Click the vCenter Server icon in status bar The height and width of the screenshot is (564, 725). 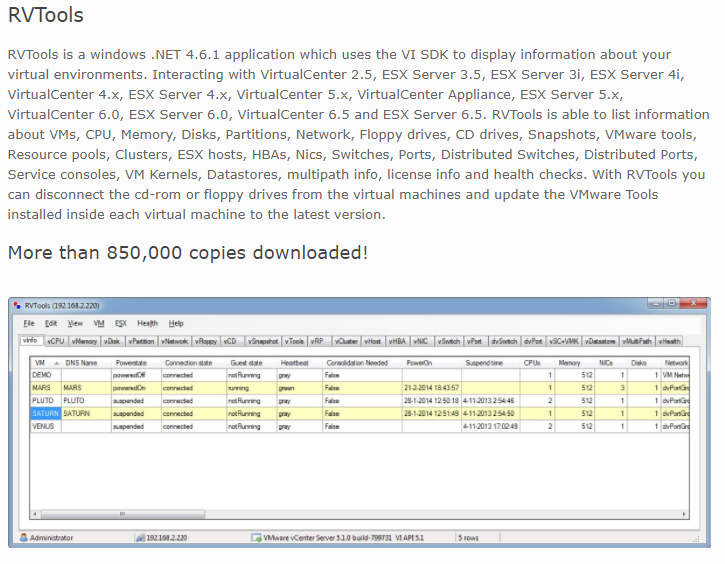pyautogui.click(x=257, y=537)
